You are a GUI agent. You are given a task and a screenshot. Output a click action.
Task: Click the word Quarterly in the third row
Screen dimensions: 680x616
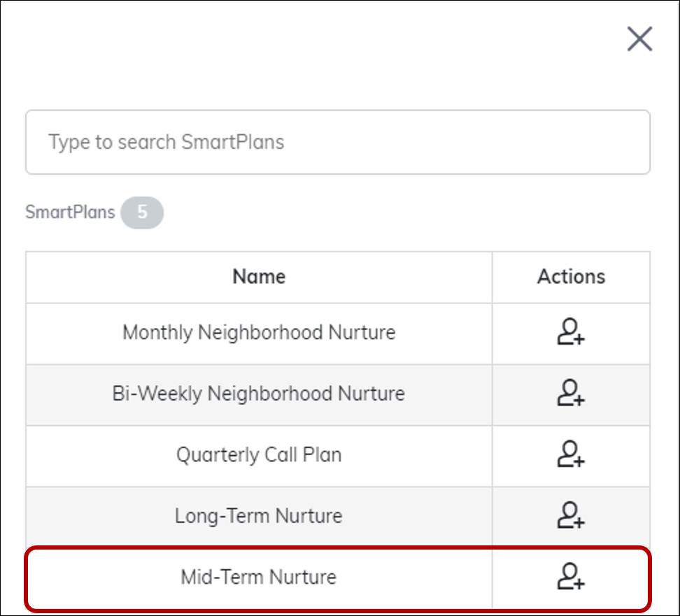click(218, 455)
